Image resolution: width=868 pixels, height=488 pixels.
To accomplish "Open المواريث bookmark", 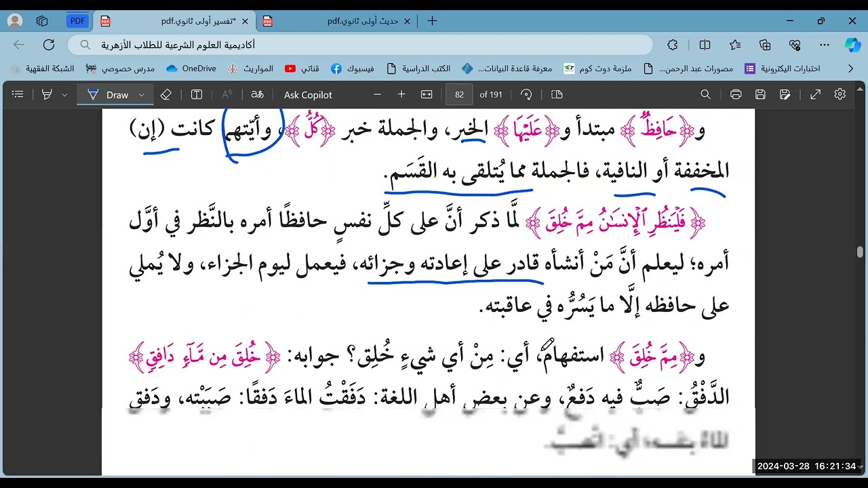I will click(x=250, y=68).
